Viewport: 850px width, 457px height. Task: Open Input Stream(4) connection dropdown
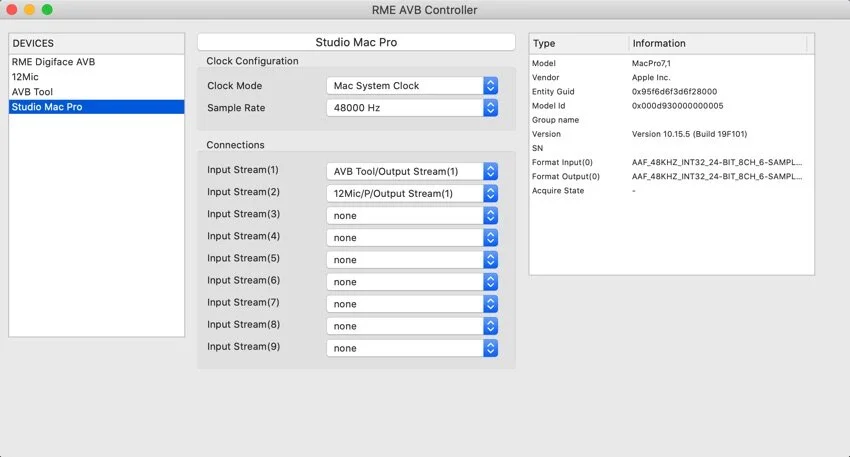click(412, 237)
